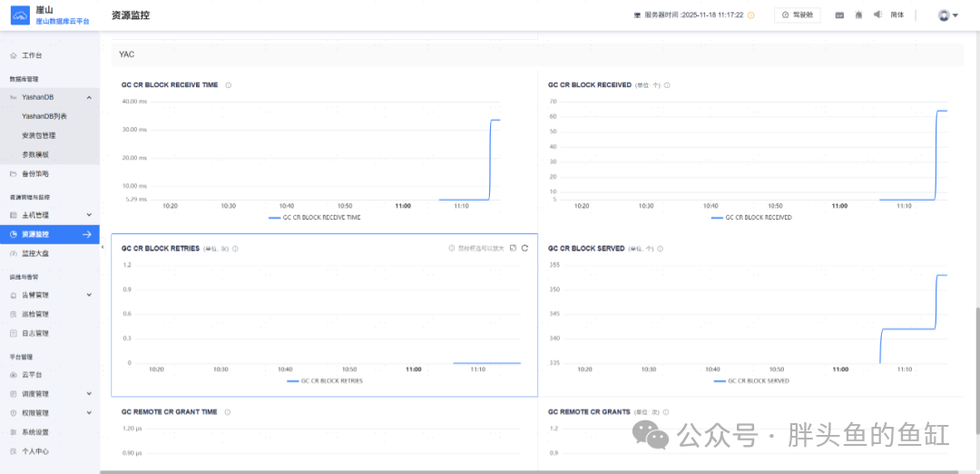Click the 日志管理 log icon
The width and height of the screenshot is (980, 474).
[14, 333]
